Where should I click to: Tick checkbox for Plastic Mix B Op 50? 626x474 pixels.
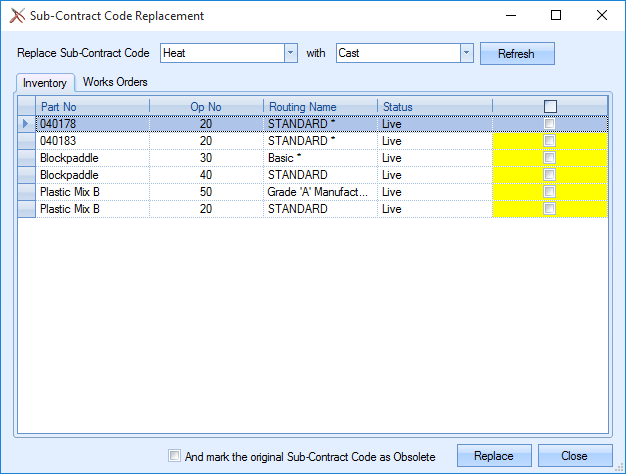[x=550, y=192]
